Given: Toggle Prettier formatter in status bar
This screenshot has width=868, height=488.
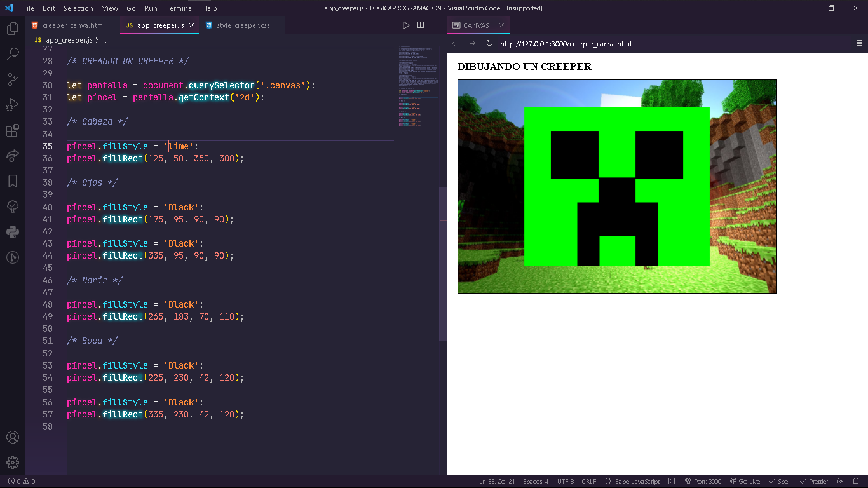Looking at the screenshot, I should tap(814, 482).
